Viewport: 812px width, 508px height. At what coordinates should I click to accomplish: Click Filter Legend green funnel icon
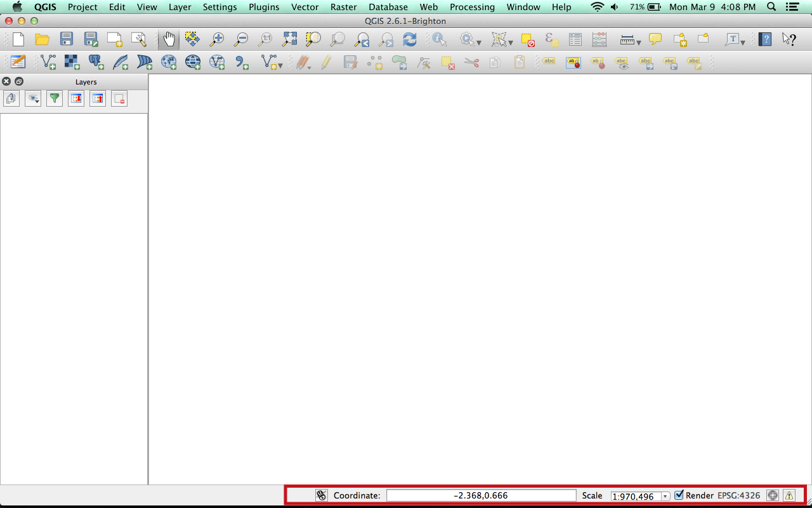coord(55,98)
